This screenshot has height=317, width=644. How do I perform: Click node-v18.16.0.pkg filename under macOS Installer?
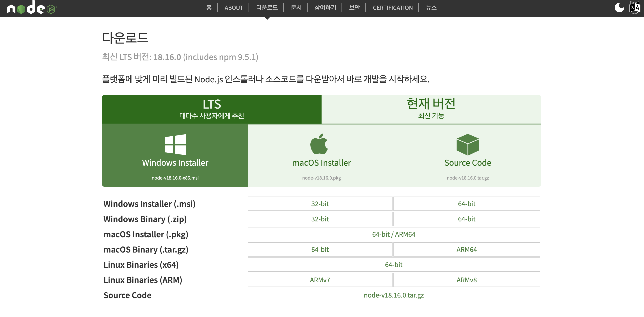click(x=321, y=178)
